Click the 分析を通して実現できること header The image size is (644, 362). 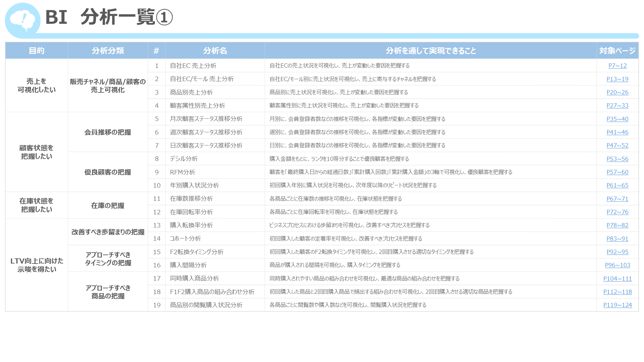pos(431,51)
